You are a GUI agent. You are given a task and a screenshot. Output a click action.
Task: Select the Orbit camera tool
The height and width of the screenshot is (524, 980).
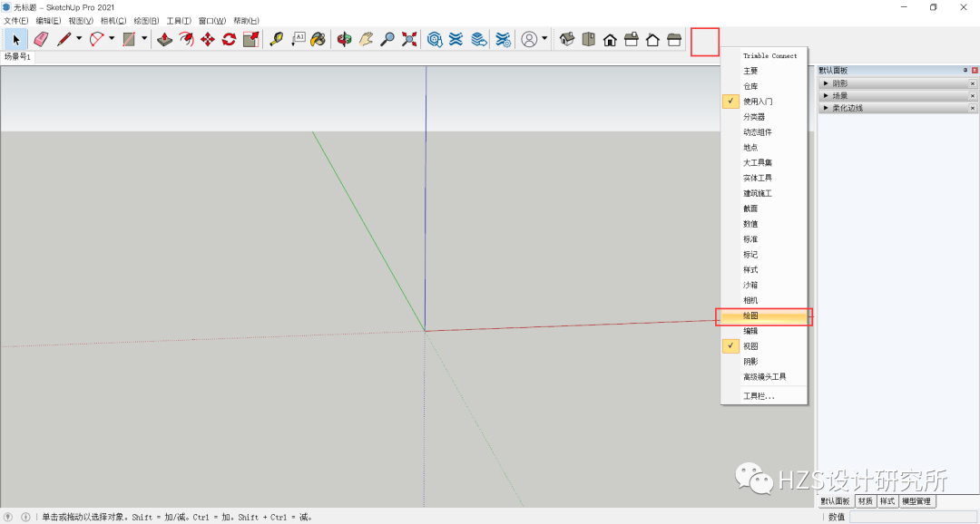click(x=344, y=39)
